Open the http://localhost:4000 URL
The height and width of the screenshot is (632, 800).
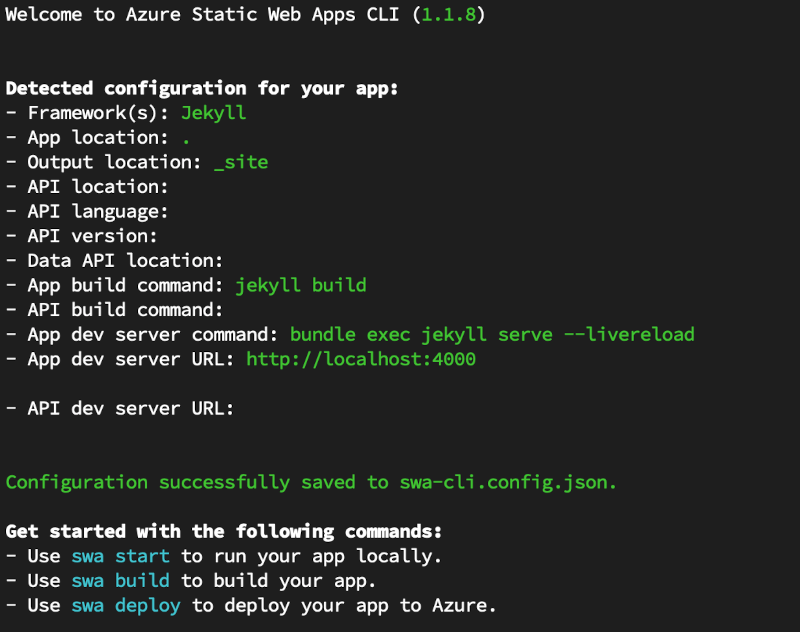point(361,359)
